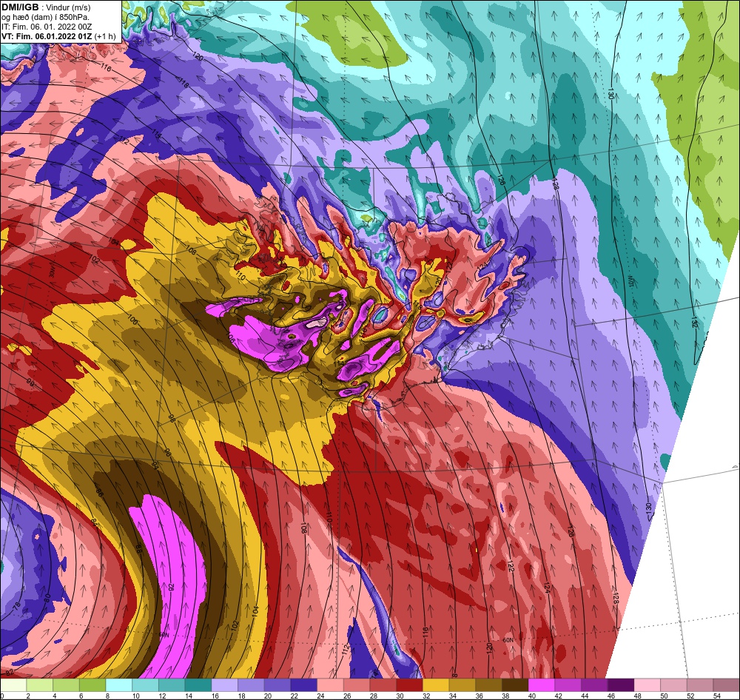Image resolution: width=740 pixels, height=700 pixels.
Task: Click the dark brown 38–40 legend swatch
Action: [x=516, y=685]
